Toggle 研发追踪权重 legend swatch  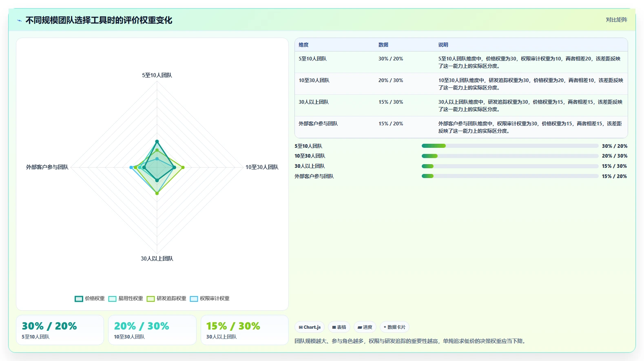[150, 299]
